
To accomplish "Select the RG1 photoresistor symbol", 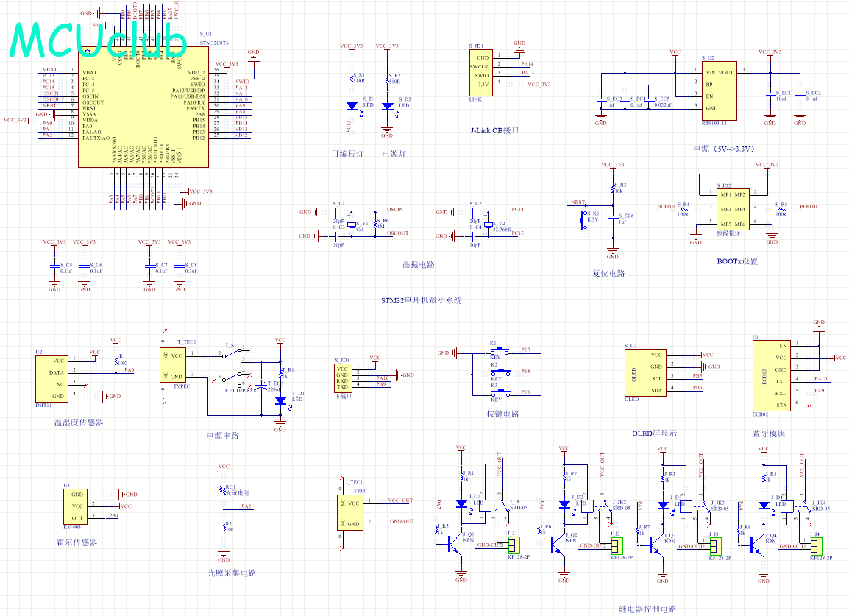I will coord(224,492).
